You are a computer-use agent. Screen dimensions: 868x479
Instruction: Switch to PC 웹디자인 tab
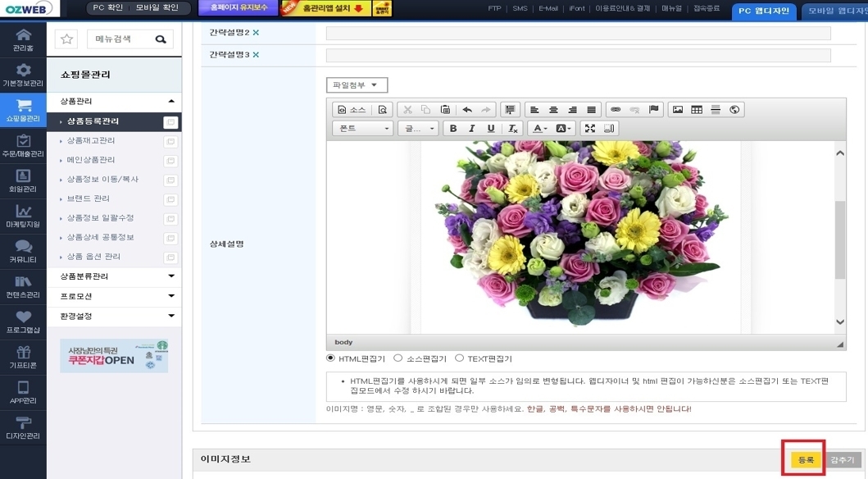pos(764,11)
